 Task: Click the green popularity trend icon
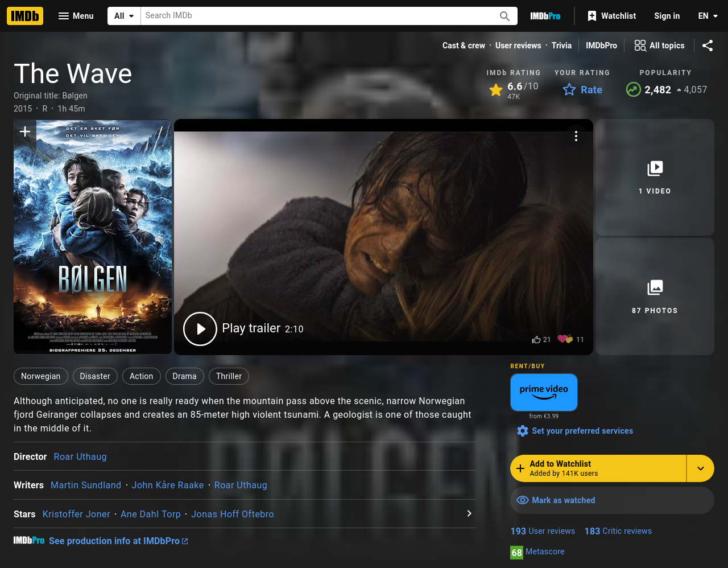pyautogui.click(x=633, y=90)
